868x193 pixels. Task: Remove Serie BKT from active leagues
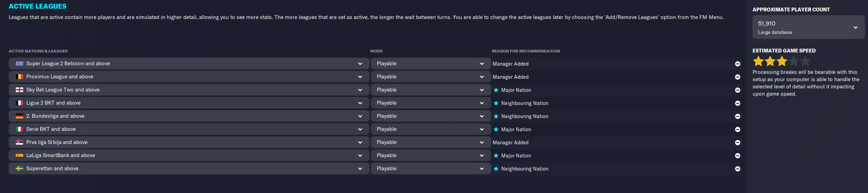737,129
